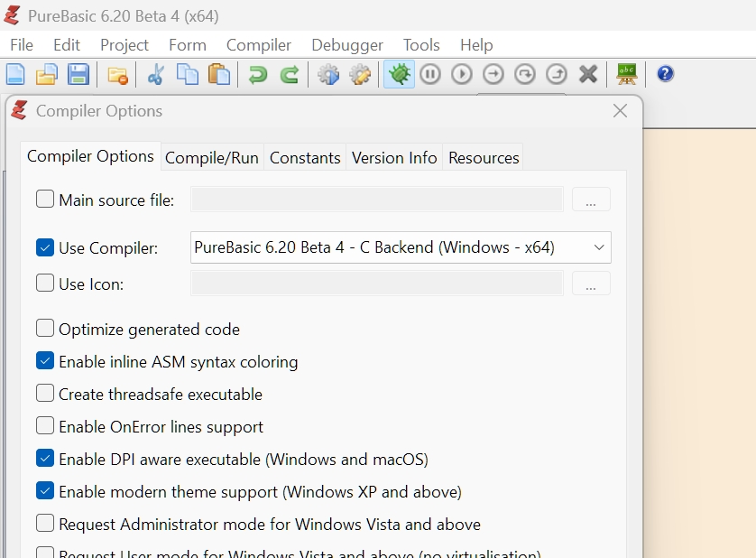The image size is (756, 558).
Task: Switch to the Version Info tab
Action: pos(394,158)
